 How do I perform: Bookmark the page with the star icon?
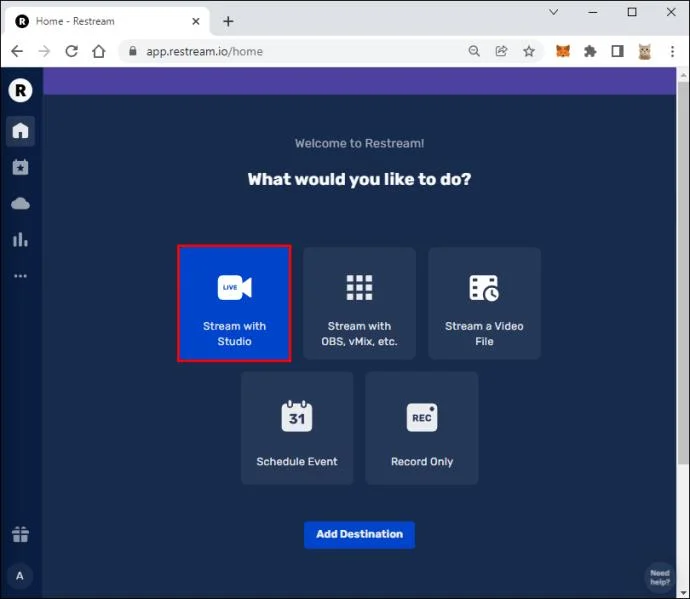click(x=529, y=51)
